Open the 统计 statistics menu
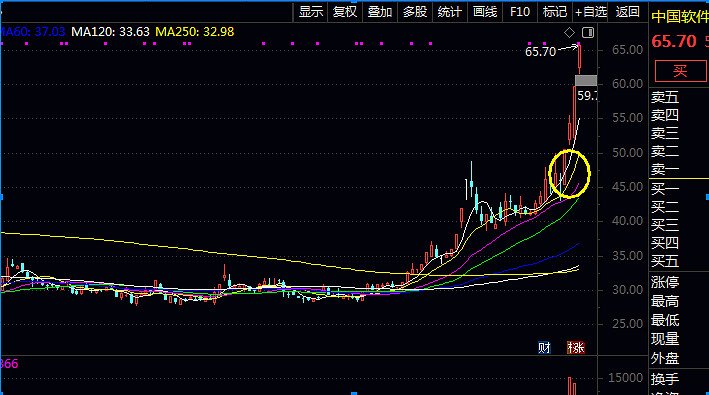The width and height of the screenshot is (709, 395). (449, 12)
